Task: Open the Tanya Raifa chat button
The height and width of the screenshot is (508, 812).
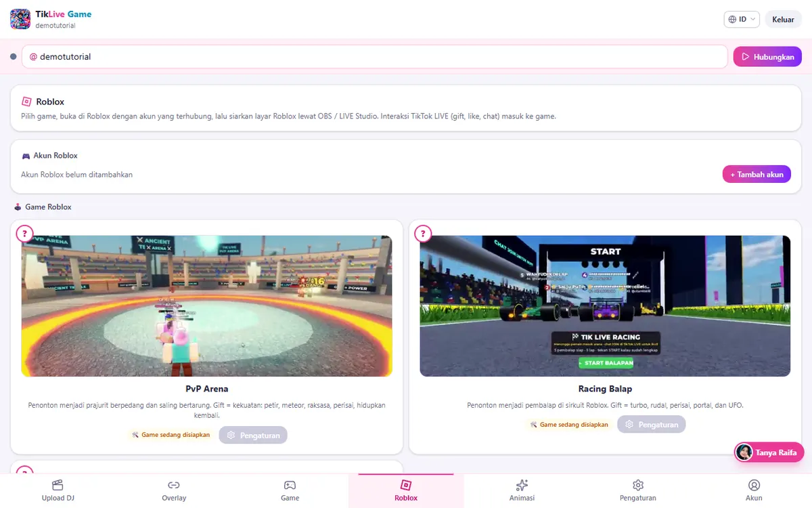Action: (x=769, y=452)
